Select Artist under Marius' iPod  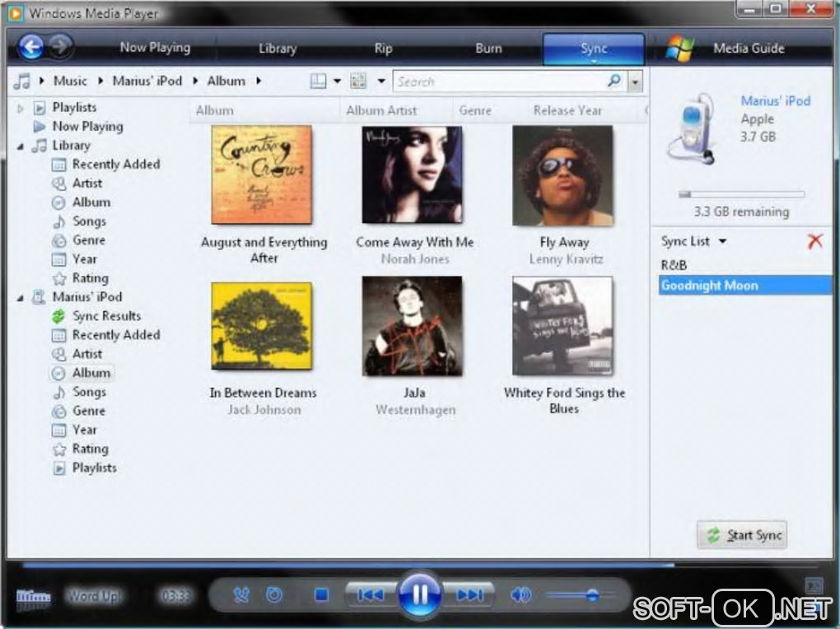pos(86,354)
